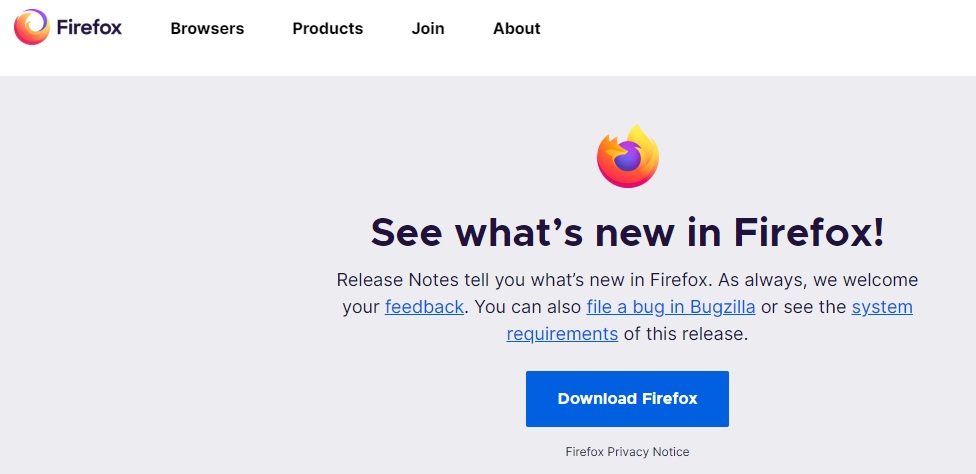
Task: Open the Products menu
Action: tap(327, 29)
